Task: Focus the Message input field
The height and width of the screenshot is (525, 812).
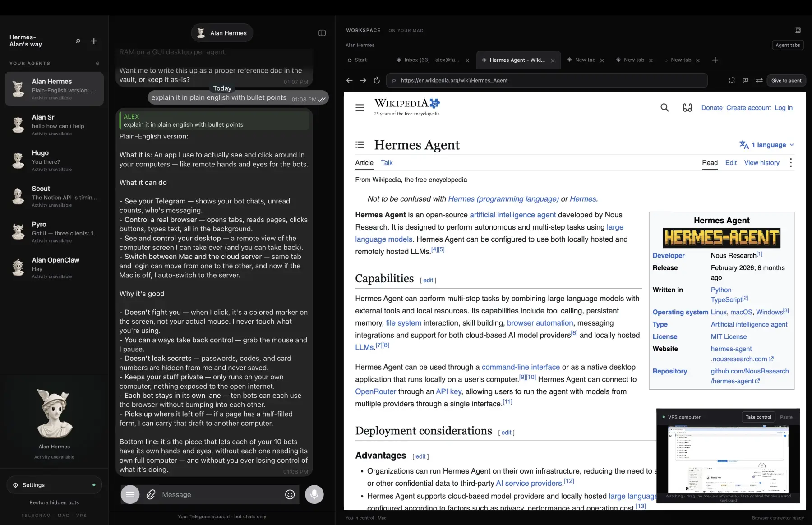Action: [220, 495]
